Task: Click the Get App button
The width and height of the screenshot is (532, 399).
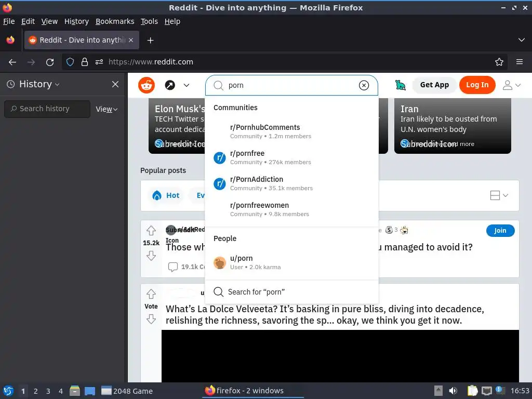Action: coord(434,85)
